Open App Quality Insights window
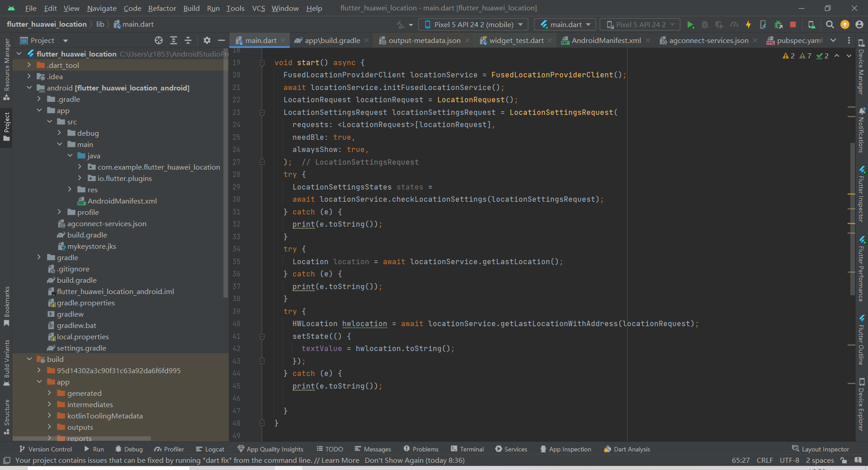The height and width of the screenshot is (470, 868). 270,449
